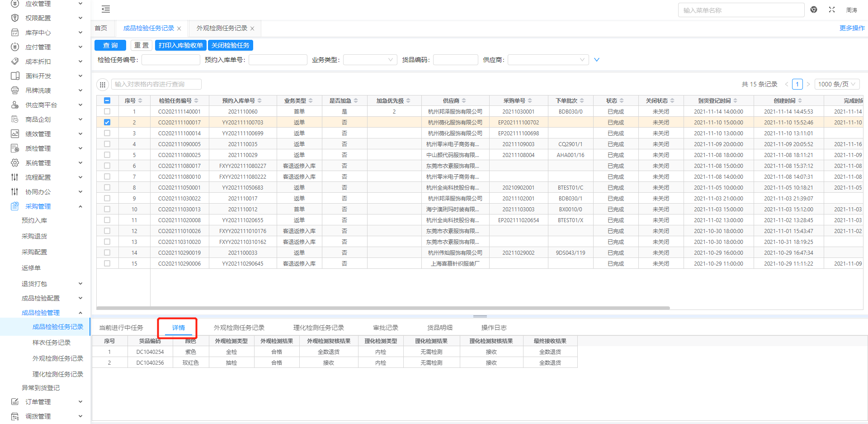The height and width of the screenshot is (424, 868).
Task: Click the 打印入库验收单 button
Action: coord(181,45)
